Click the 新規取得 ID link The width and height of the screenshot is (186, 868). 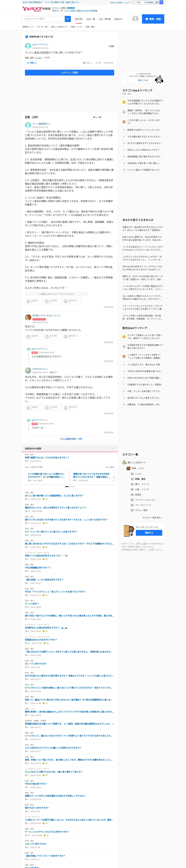click(x=71, y=8)
